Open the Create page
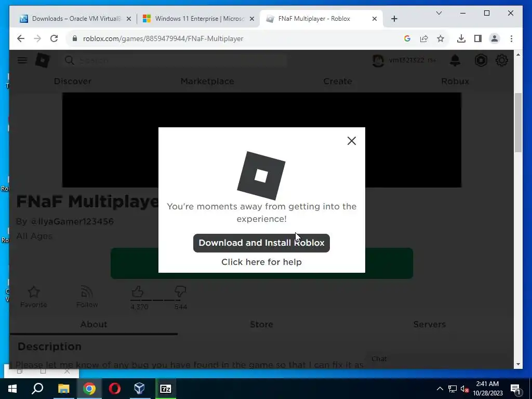 coord(338,81)
